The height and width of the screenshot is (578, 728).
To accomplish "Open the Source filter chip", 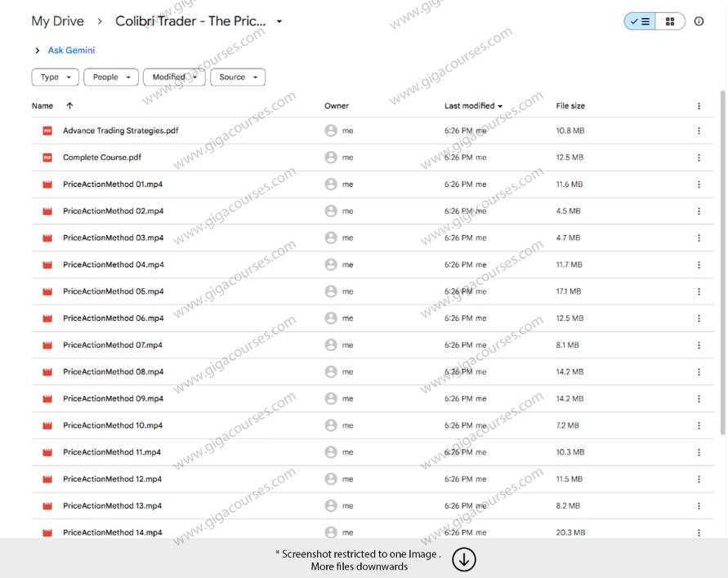I will [237, 77].
